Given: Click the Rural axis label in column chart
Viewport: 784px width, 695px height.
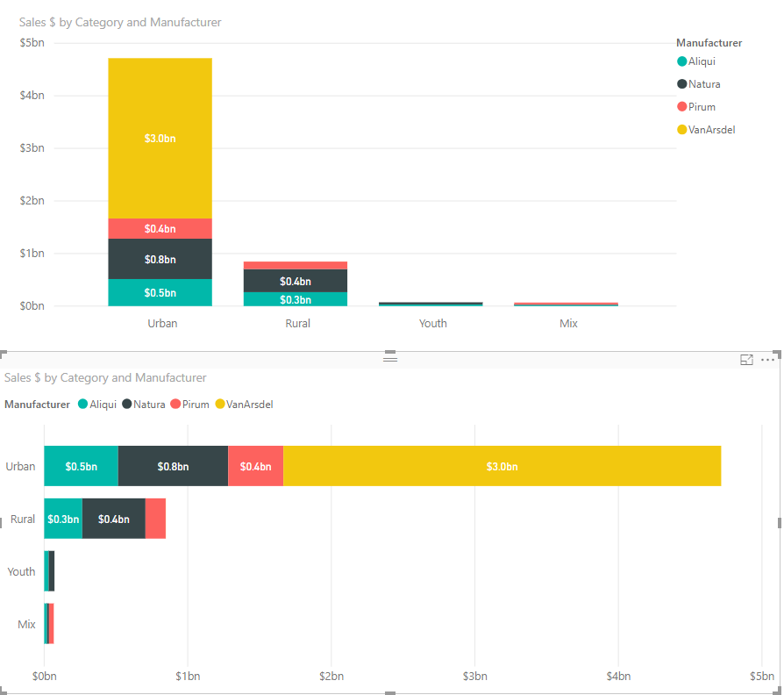Looking at the screenshot, I should pyautogui.click(x=298, y=323).
